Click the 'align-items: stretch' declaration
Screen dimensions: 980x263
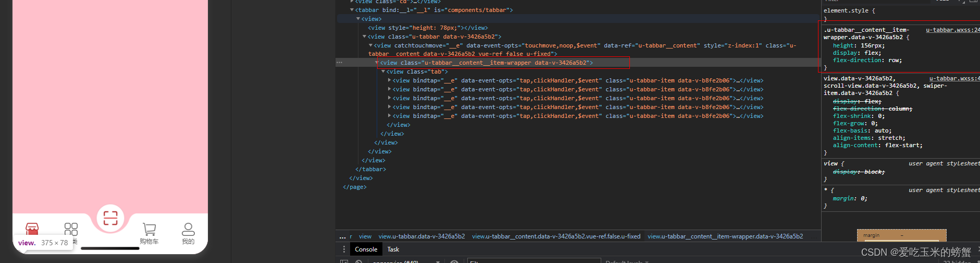pyautogui.click(x=869, y=138)
